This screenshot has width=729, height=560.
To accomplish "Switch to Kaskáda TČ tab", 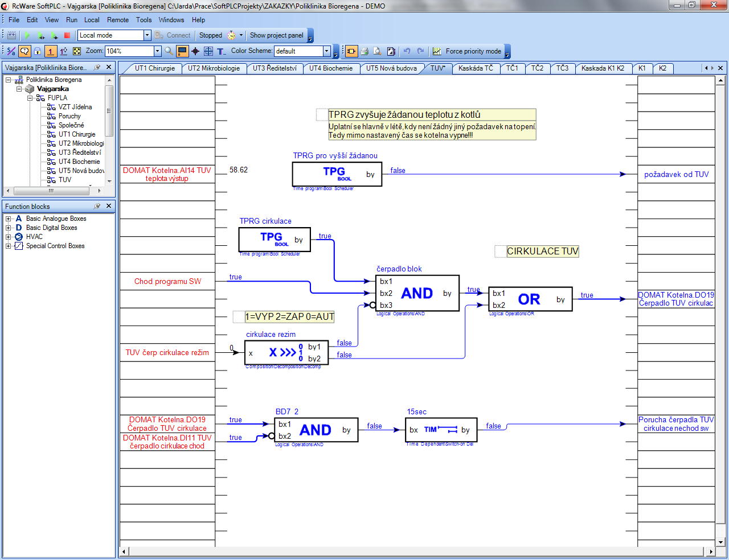I will (476, 68).
